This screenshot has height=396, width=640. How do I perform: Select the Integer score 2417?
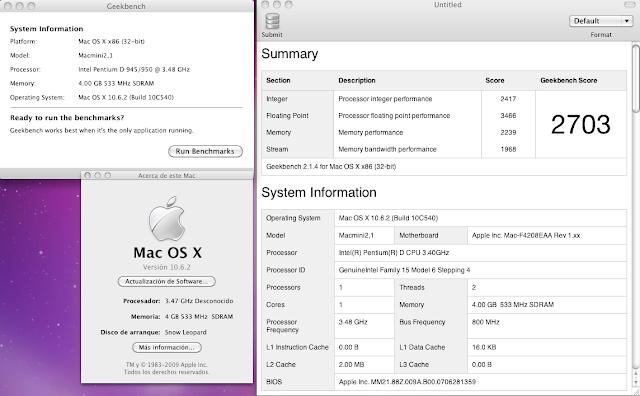(508, 99)
